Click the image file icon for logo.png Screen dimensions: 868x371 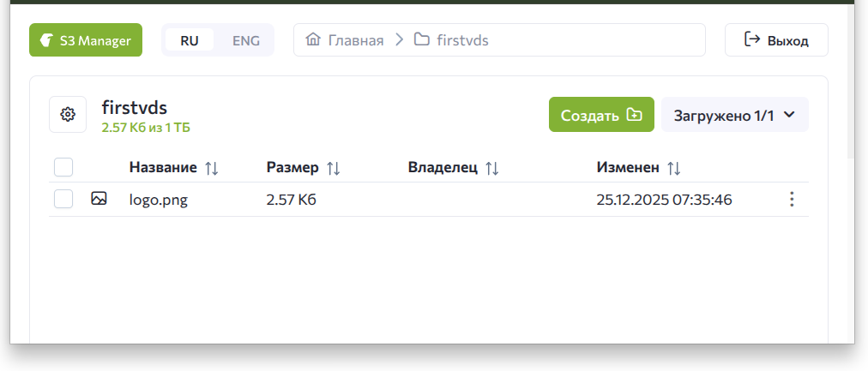tap(99, 199)
